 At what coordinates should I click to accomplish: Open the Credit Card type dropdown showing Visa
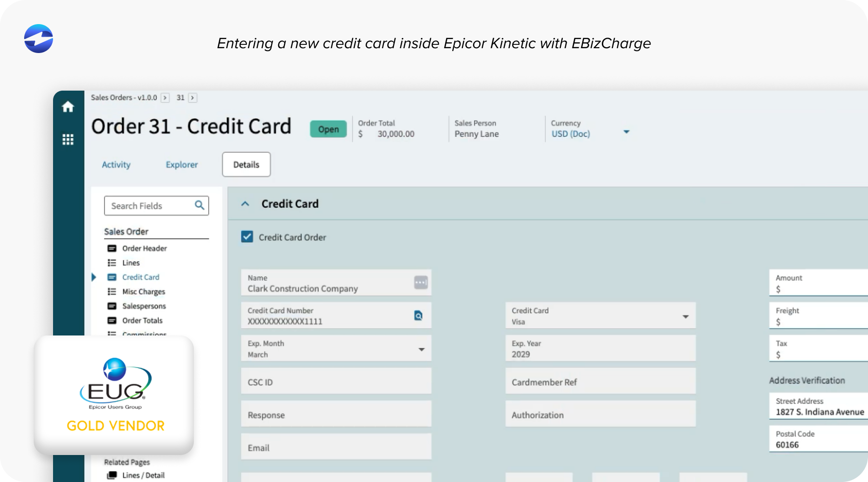point(686,316)
